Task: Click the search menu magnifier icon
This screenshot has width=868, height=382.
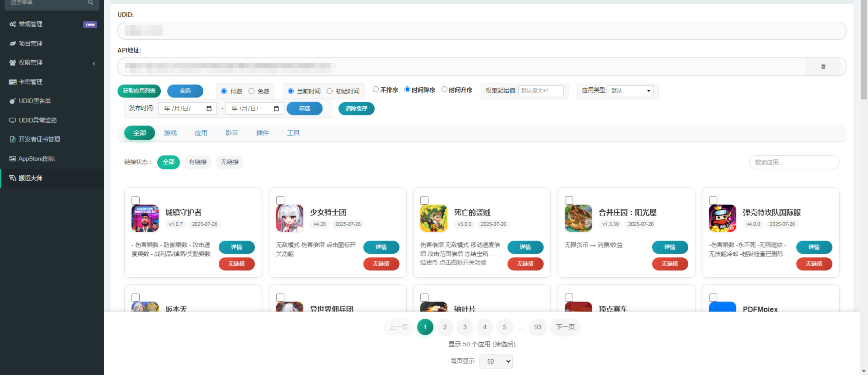Action: 91,2
